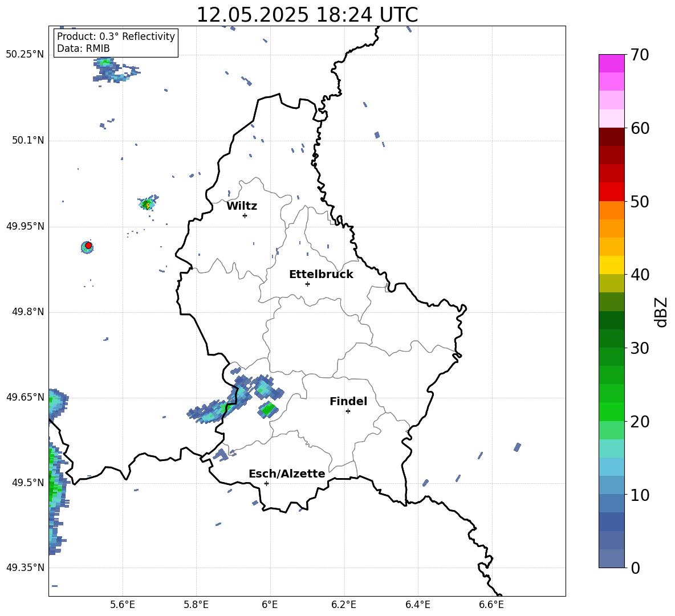Click the light cyan-blue swatch near 14 dBZ
Image resolution: width=675 pixels, height=616 pixels.
[x=611, y=467]
